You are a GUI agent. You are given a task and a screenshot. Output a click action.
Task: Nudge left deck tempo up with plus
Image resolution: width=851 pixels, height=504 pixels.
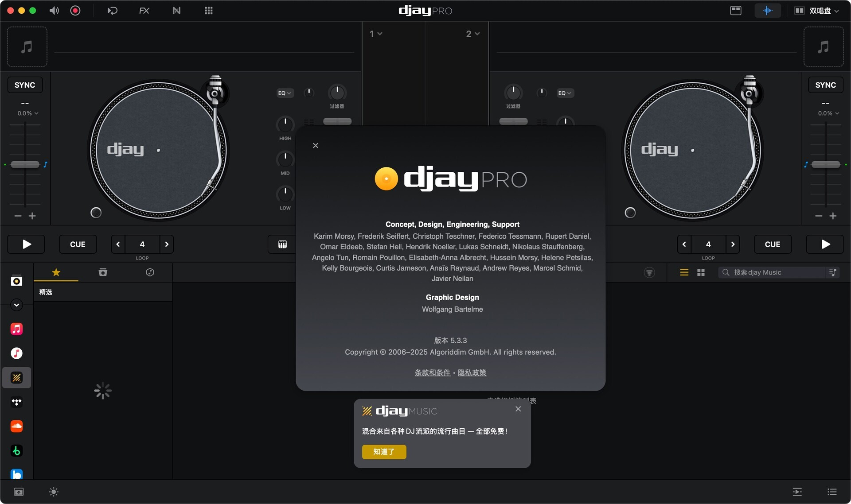(32, 216)
